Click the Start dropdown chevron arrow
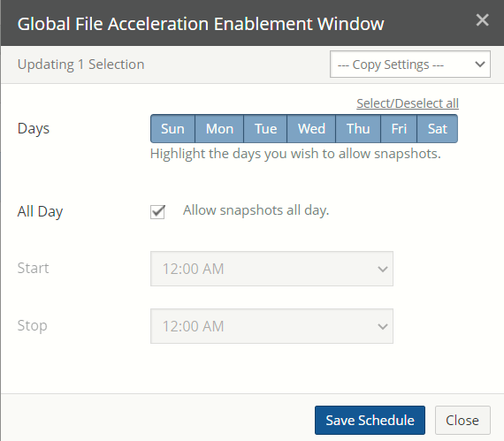Viewport: 504px width, 441px height. [x=383, y=269]
